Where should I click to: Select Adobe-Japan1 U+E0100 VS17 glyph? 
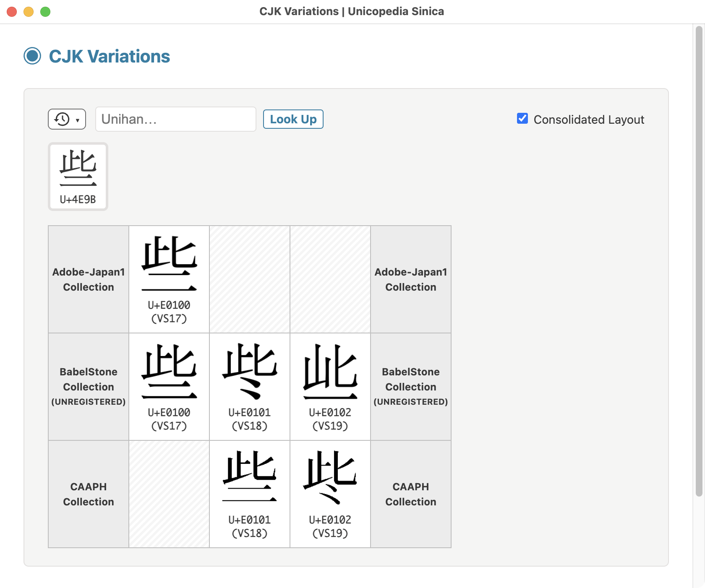tap(169, 279)
